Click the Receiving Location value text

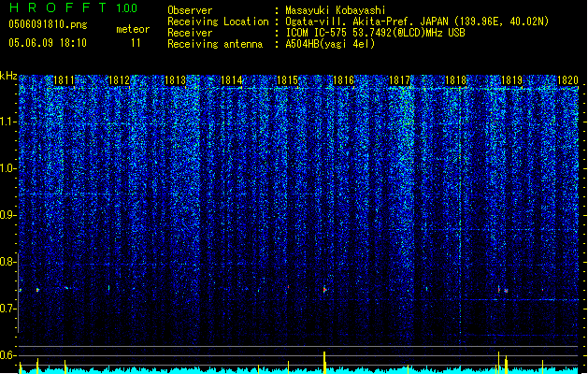(x=417, y=22)
